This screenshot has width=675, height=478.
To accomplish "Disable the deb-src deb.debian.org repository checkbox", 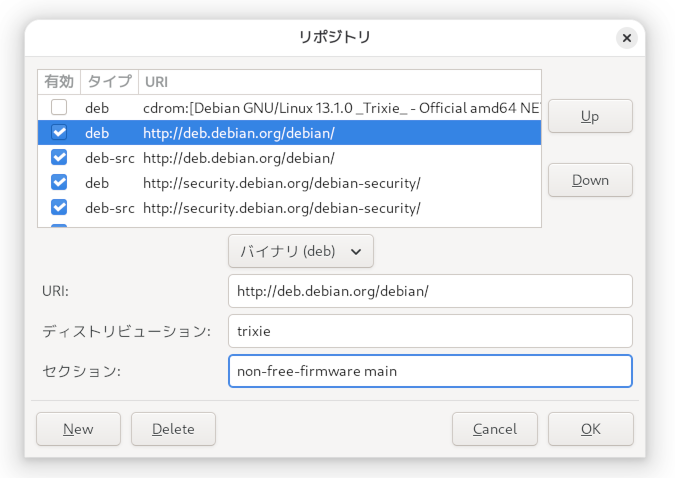I will (x=59, y=157).
